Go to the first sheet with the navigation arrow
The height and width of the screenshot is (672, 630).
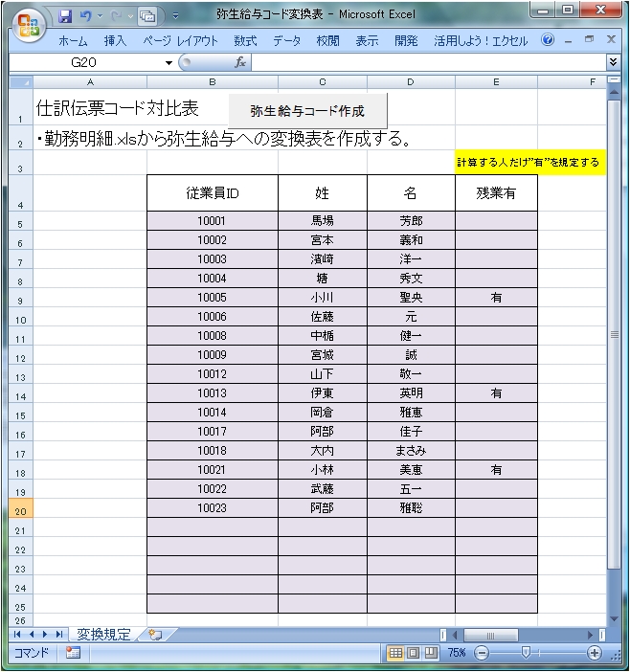17,635
